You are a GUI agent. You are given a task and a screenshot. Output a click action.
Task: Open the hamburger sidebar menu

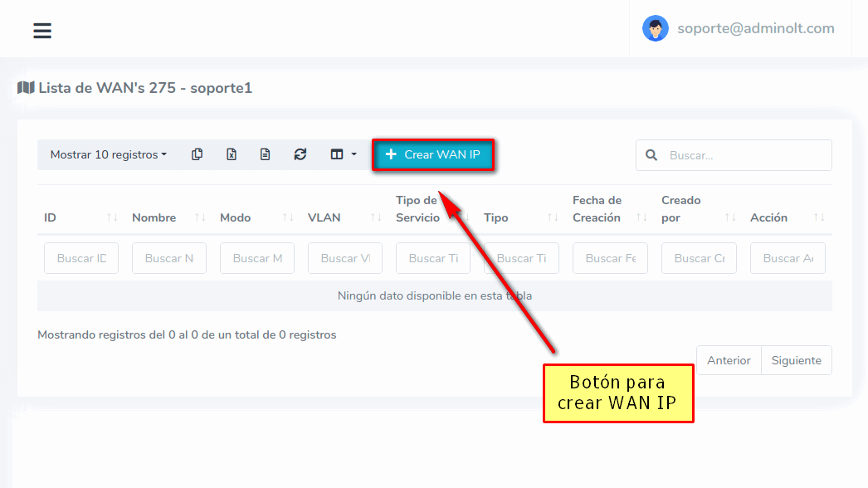(x=42, y=31)
